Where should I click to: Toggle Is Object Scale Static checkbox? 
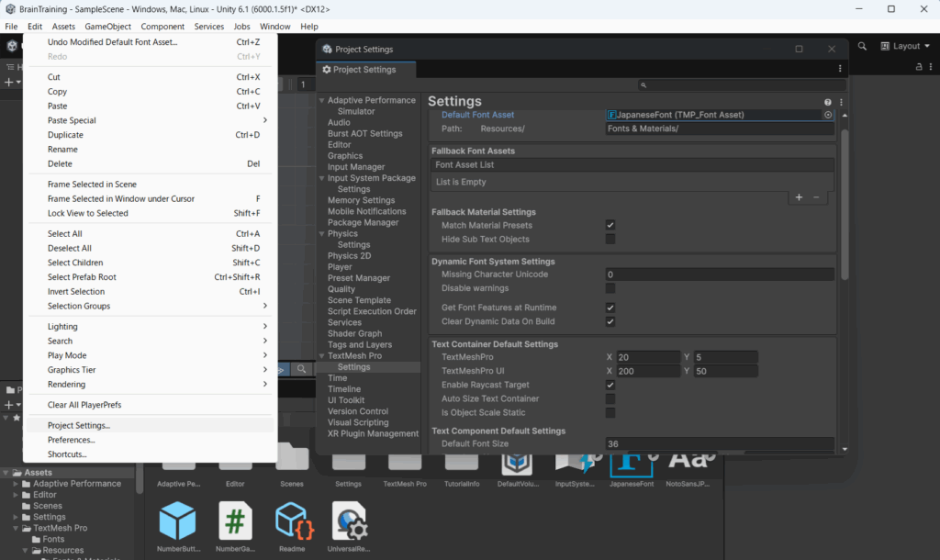[610, 412]
